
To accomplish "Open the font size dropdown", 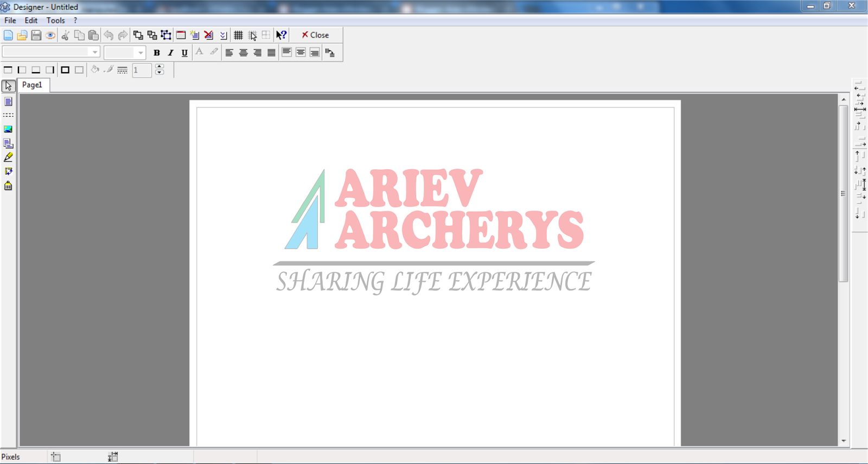I will click(x=141, y=52).
